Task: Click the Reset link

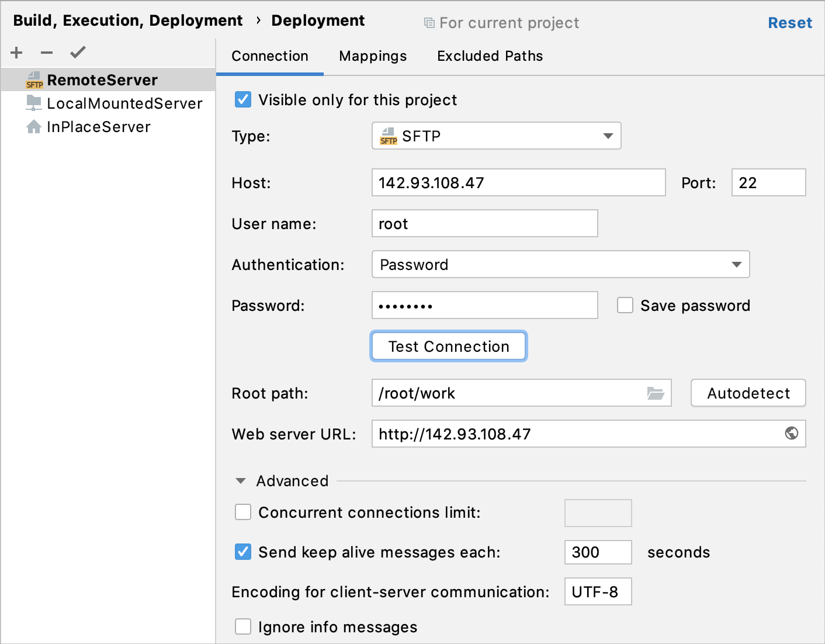Action: pyautogui.click(x=789, y=23)
